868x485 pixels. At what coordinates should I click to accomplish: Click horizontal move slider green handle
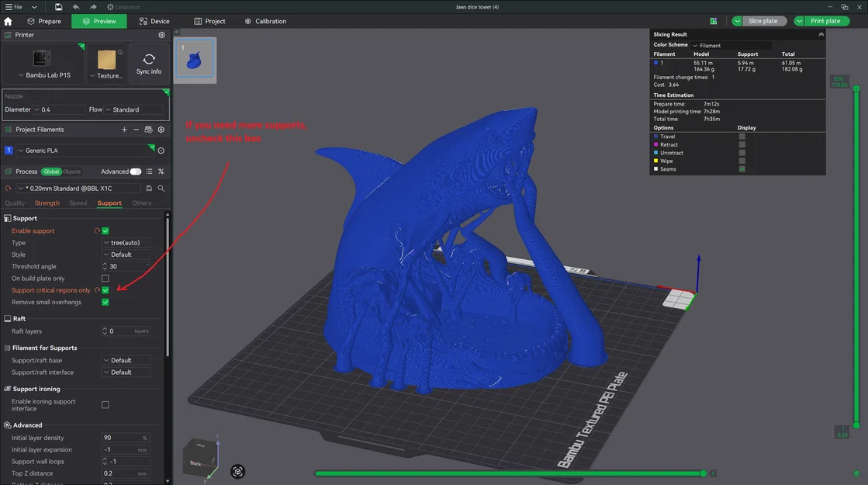point(703,473)
